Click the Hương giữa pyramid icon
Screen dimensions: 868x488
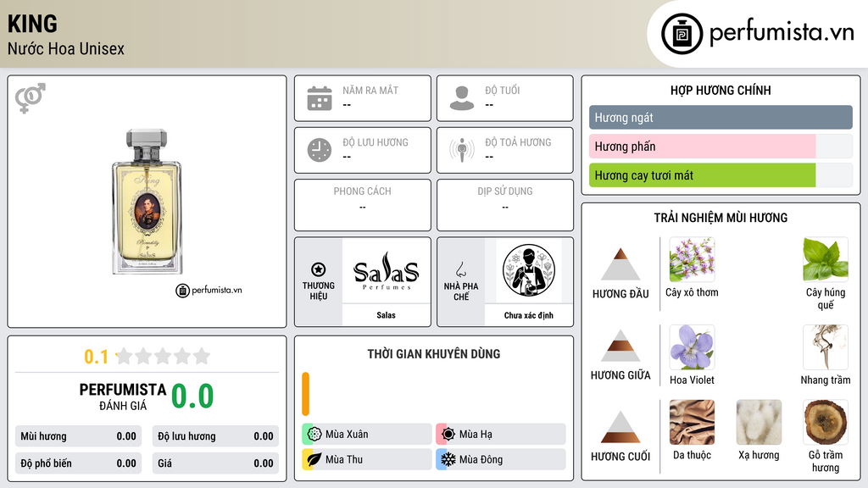(620, 346)
